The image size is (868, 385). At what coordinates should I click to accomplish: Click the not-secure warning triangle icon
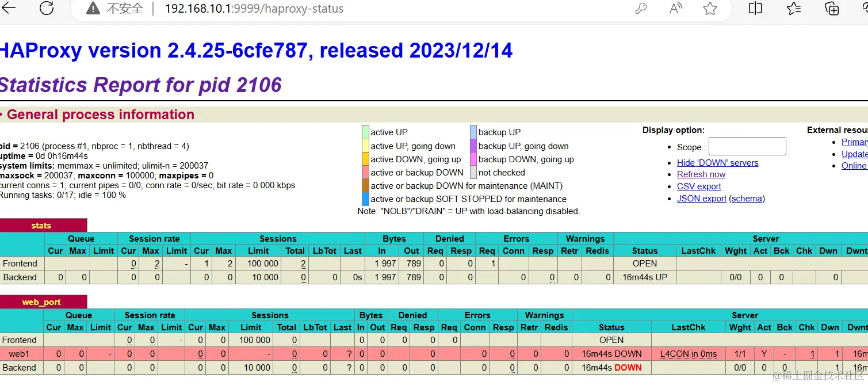pos(93,9)
